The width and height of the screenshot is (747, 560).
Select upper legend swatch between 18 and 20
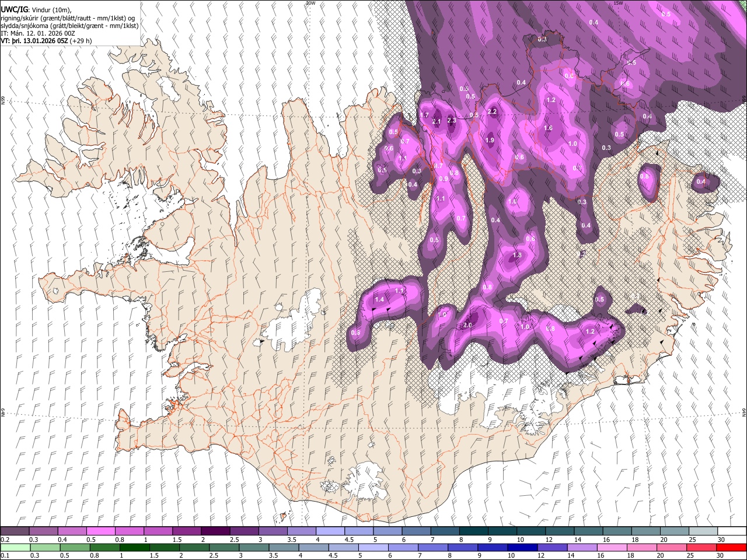pyautogui.click(x=646, y=531)
